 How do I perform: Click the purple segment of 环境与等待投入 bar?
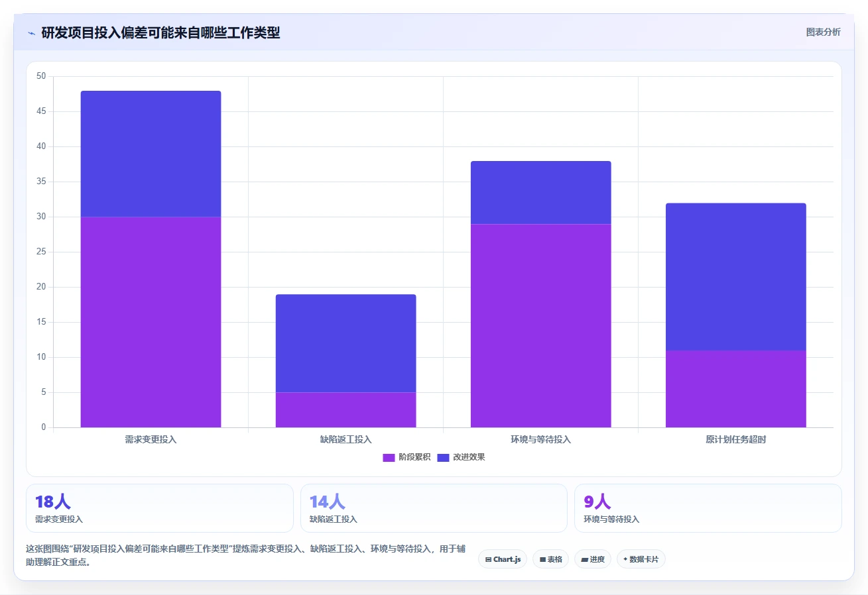point(540,325)
